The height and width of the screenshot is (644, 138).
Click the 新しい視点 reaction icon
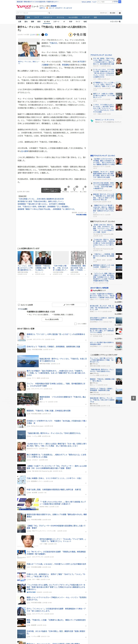pos(83,189)
